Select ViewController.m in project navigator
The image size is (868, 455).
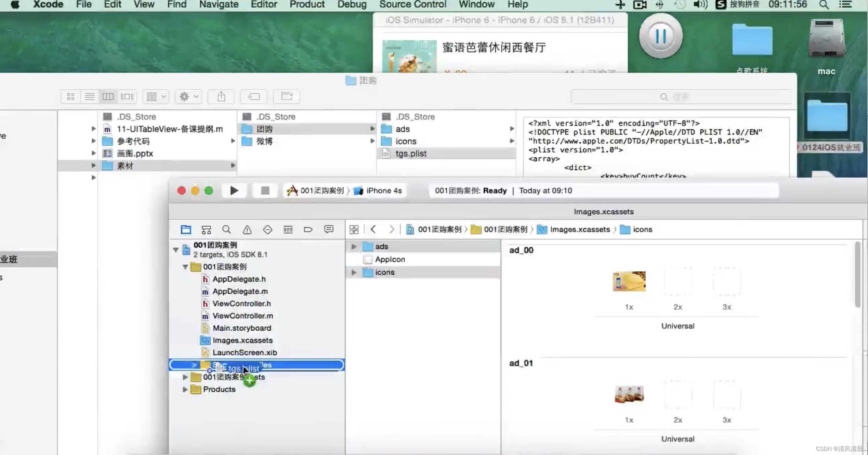[242, 316]
